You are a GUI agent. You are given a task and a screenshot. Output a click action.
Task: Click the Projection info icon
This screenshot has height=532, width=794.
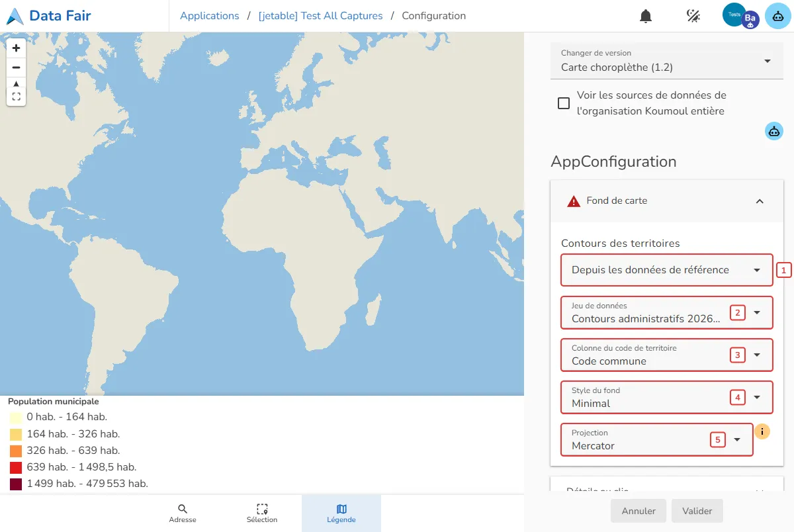pyautogui.click(x=762, y=431)
